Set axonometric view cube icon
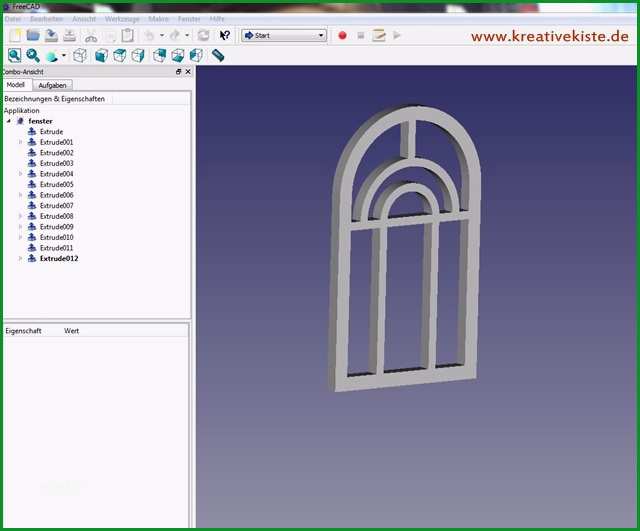The width and height of the screenshot is (640, 531). click(x=80, y=56)
